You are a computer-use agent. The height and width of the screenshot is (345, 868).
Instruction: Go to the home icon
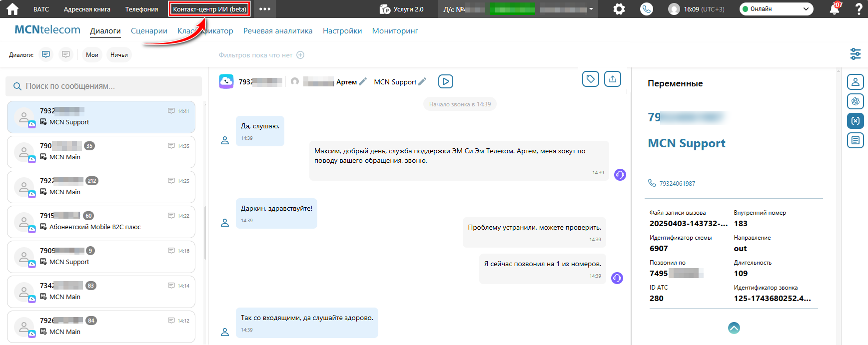(x=12, y=9)
